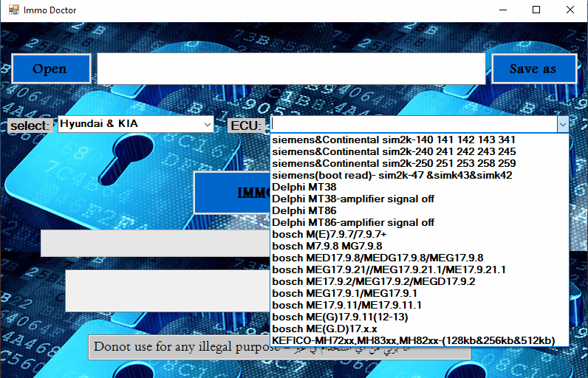Select sim2k-240 241 242 243 245 option
588x378 pixels.
coord(394,151)
